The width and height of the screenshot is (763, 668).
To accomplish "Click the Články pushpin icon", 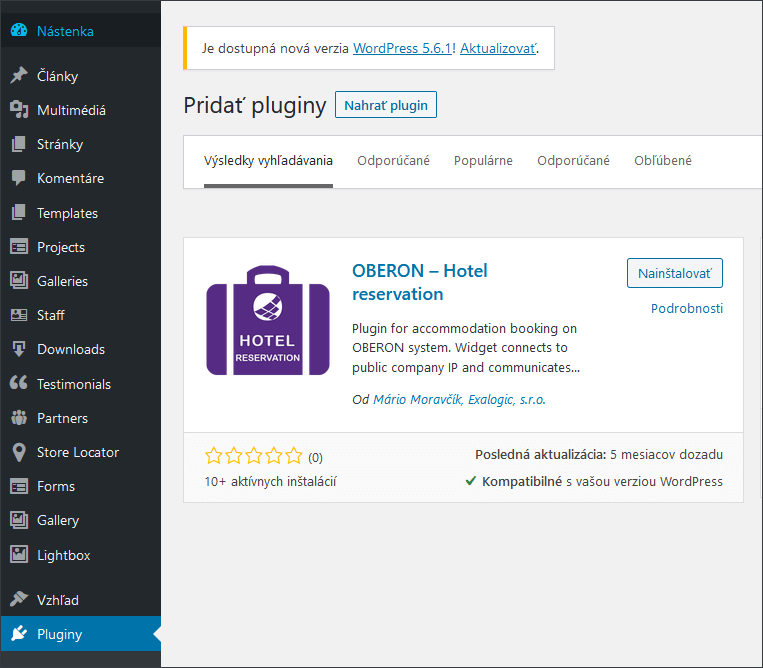I will pos(19,76).
